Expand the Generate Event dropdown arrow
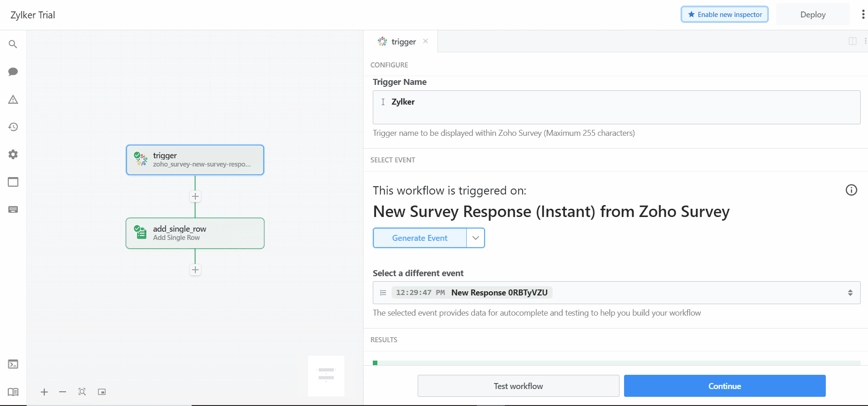 [475, 238]
